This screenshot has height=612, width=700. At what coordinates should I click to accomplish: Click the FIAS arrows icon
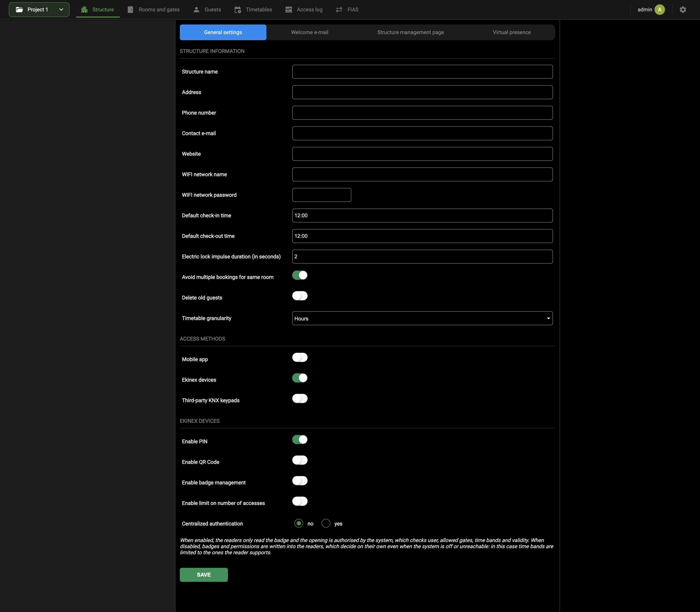tap(339, 10)
